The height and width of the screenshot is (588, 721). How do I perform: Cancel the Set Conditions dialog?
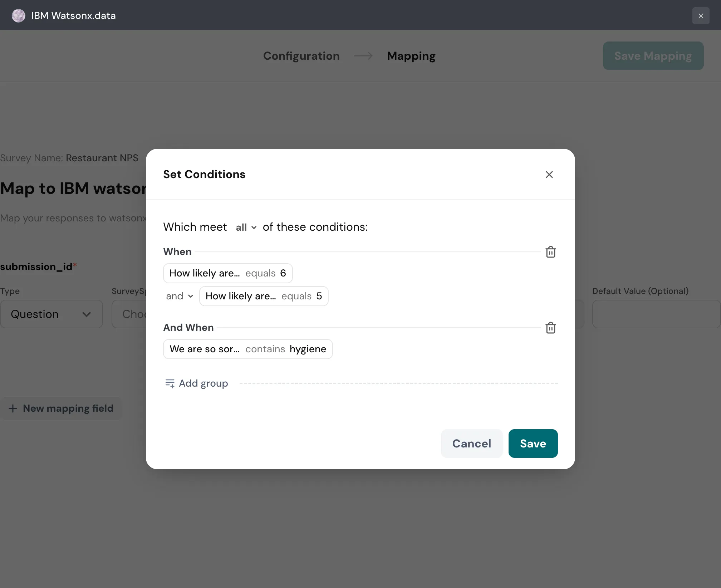point(472,444)
